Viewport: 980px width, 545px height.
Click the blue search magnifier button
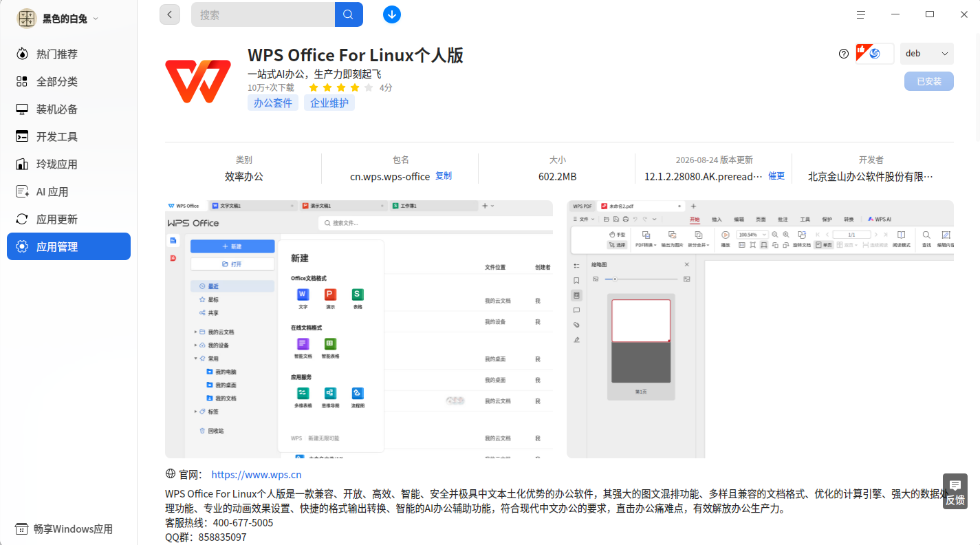(349, 14)
